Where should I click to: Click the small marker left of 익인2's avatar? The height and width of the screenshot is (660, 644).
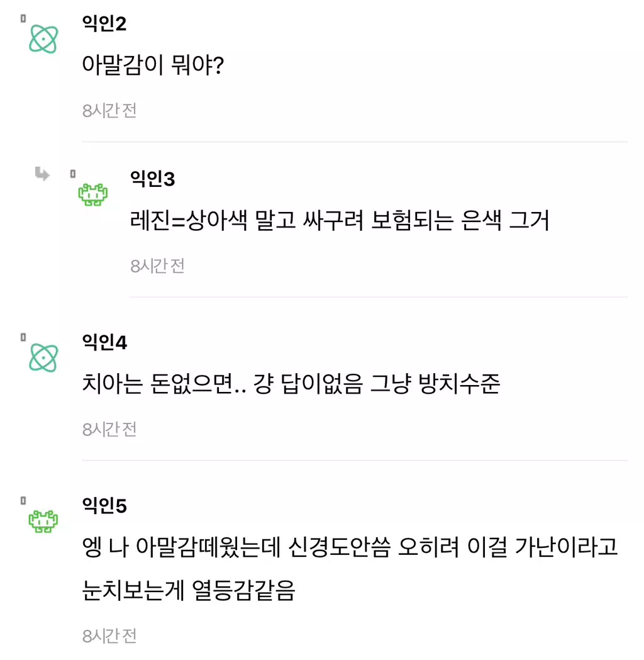23,18
